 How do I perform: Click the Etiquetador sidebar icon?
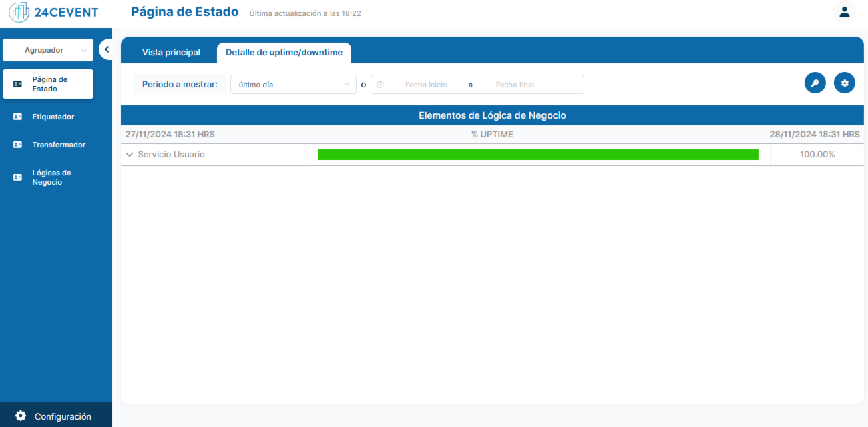pyautogui.click(x=18, y=117)
